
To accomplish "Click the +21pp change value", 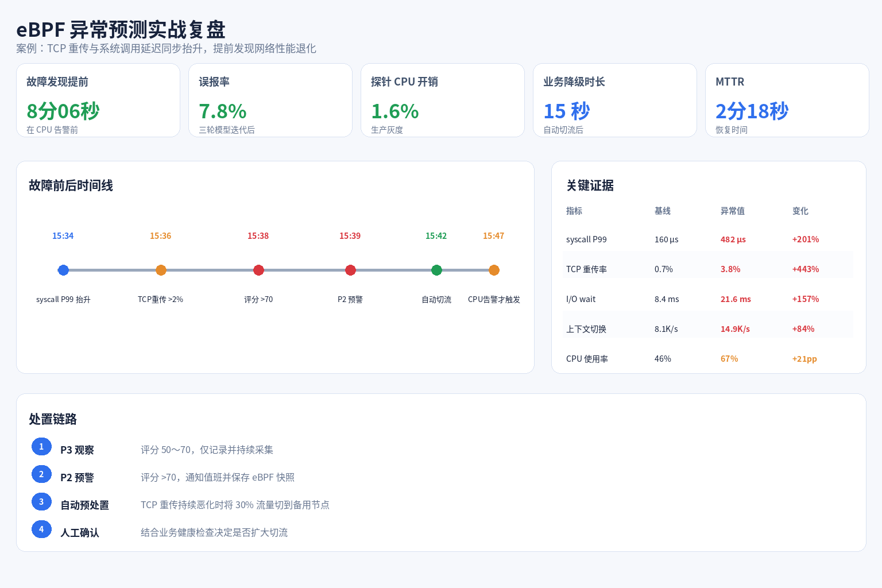I will coord(804,359).
